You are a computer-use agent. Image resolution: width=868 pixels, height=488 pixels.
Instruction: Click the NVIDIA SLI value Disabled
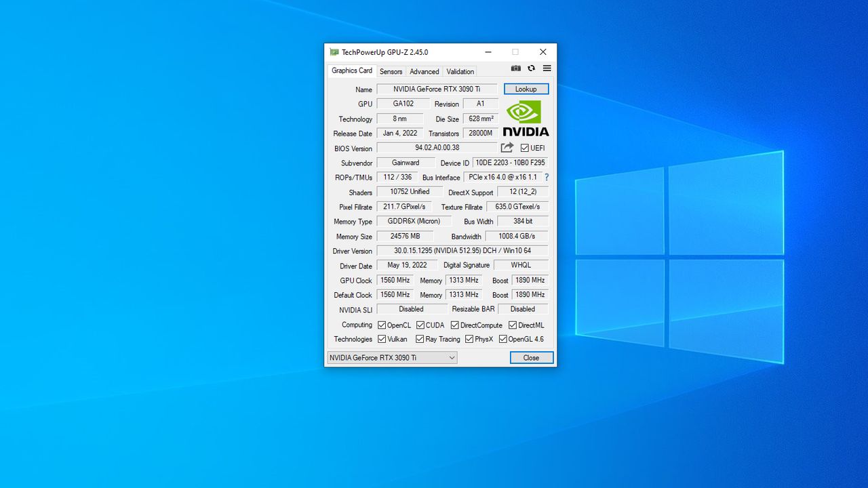coord(411,309)
